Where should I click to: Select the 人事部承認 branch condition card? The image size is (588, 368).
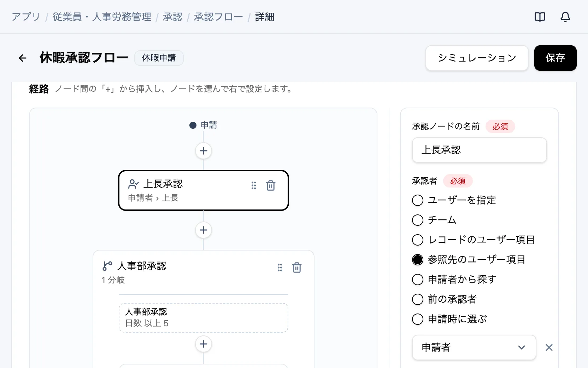(x=204, y=318)
